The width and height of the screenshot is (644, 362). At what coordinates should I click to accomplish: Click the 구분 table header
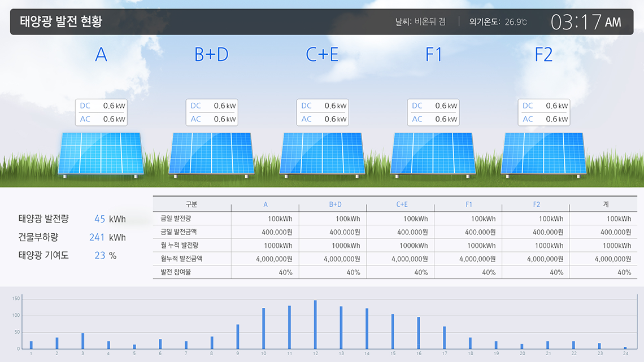point(192,204)
